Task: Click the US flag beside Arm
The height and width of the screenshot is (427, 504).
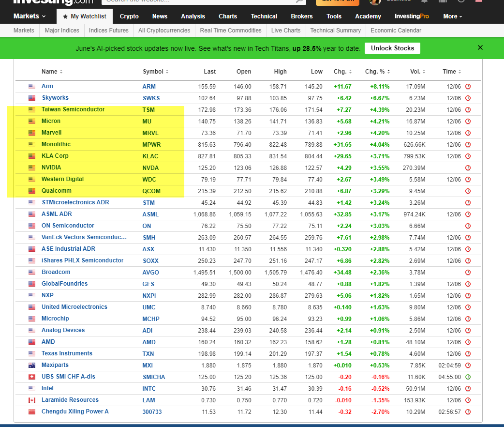Action: 32,87
